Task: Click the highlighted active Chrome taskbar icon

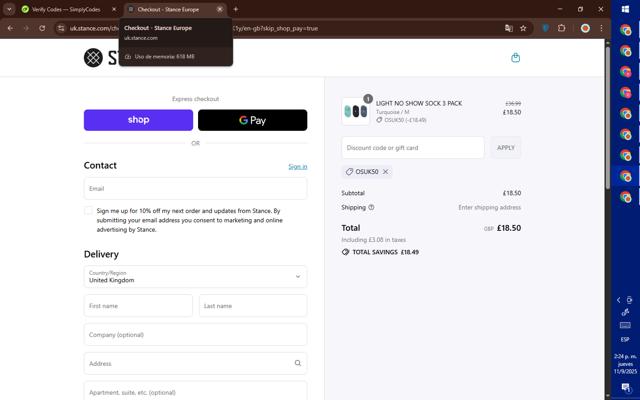Action: pyautogui.click(x=625, y=176)
